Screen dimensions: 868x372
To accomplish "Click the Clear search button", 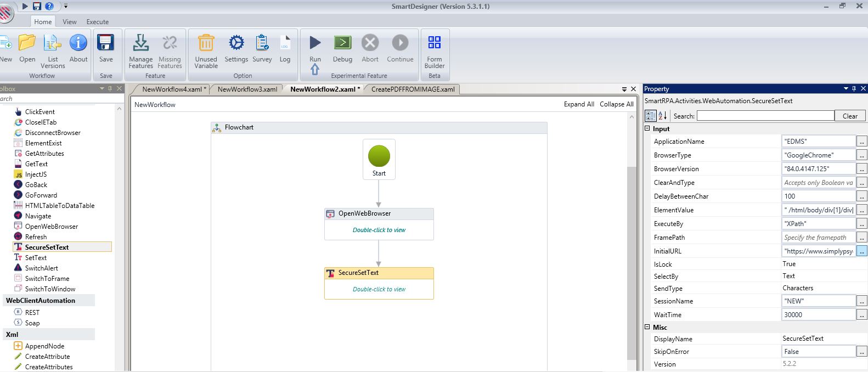I will coord(850,116).
